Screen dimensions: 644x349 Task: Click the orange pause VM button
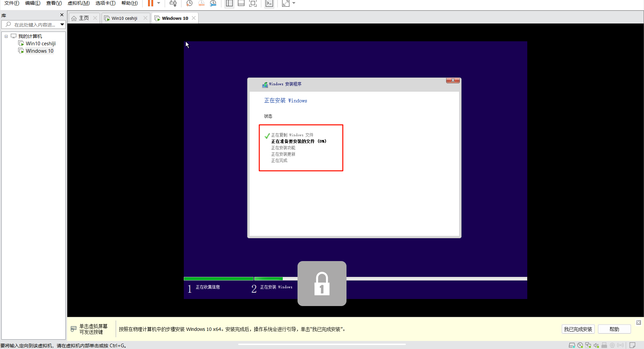click(x=151, y=3)
